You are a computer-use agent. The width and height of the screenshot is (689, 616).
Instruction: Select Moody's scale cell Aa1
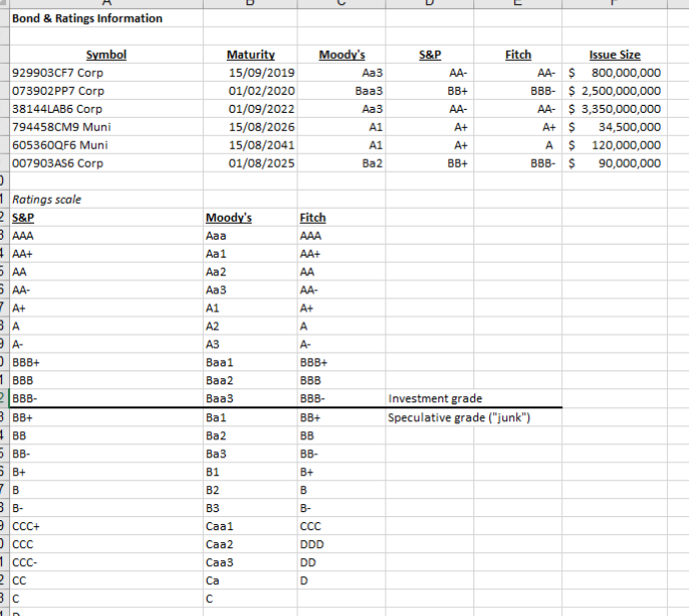251,254
